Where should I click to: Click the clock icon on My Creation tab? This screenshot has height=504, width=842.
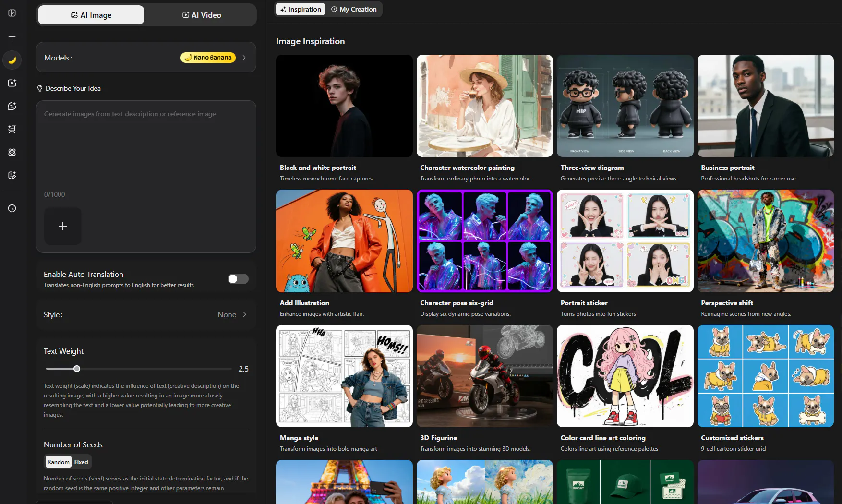[x=334, y=9]
